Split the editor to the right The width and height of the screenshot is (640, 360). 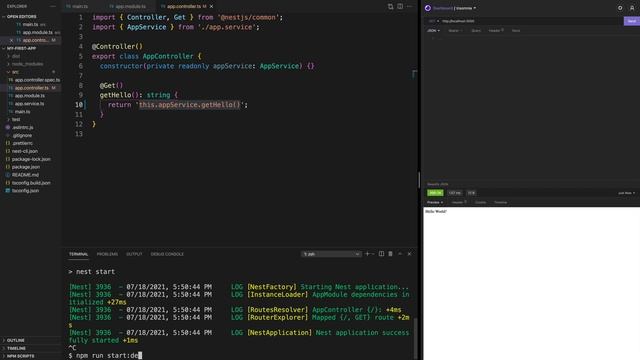400,7
